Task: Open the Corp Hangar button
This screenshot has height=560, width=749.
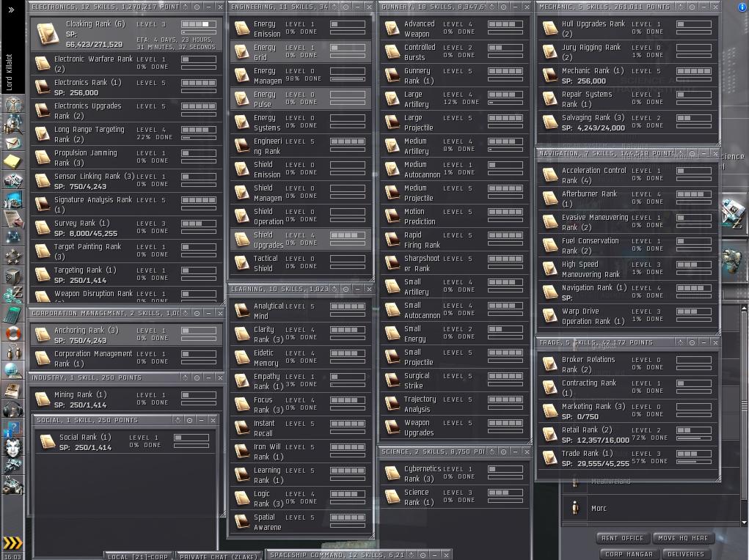Action: pyautogui.click(x=629, y=554)
